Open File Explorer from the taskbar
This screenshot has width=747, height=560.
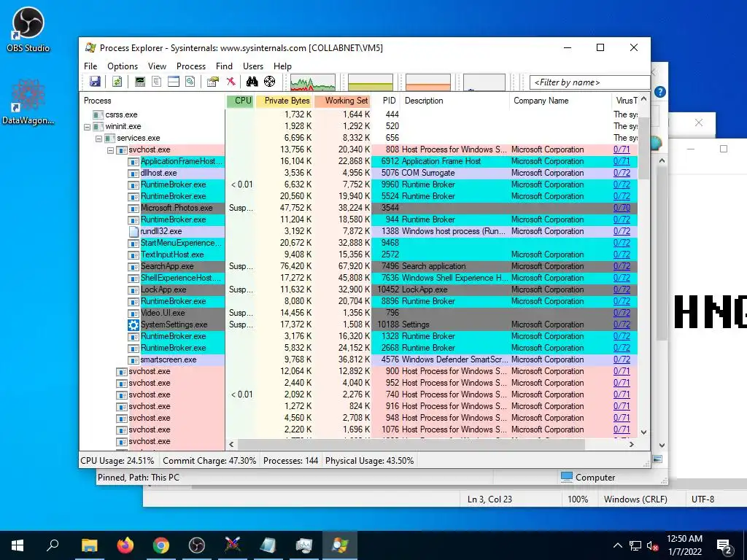pyautogui.click(x=89, y=545)
